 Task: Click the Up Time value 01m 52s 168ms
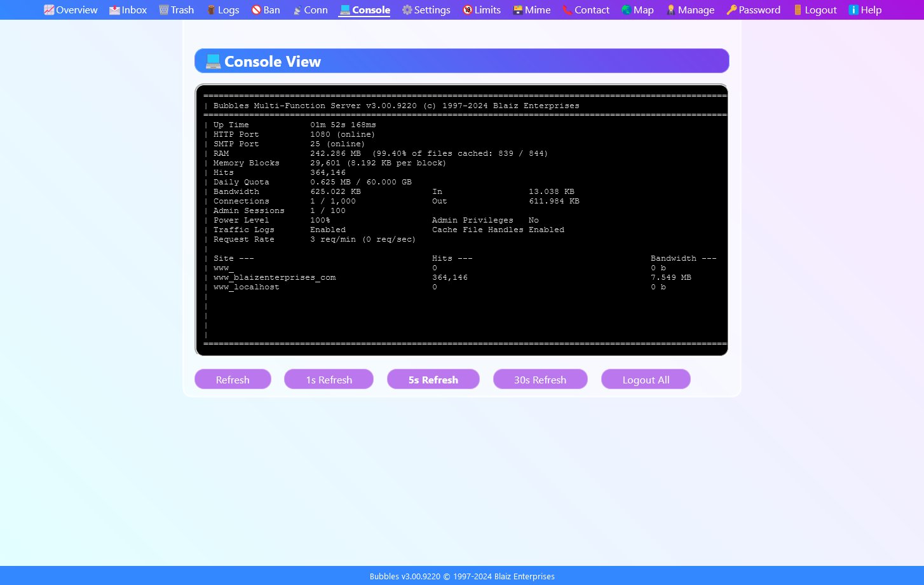tap(343, 125)
